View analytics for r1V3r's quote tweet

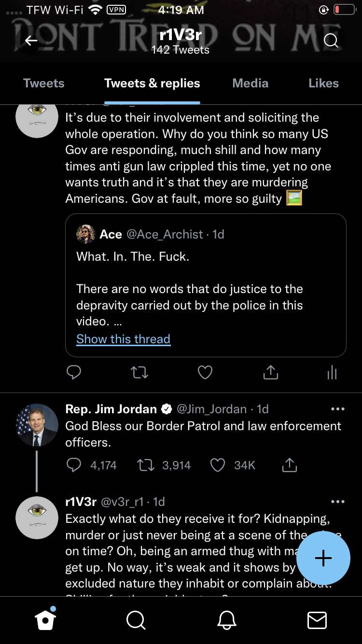tap(332, 372)
